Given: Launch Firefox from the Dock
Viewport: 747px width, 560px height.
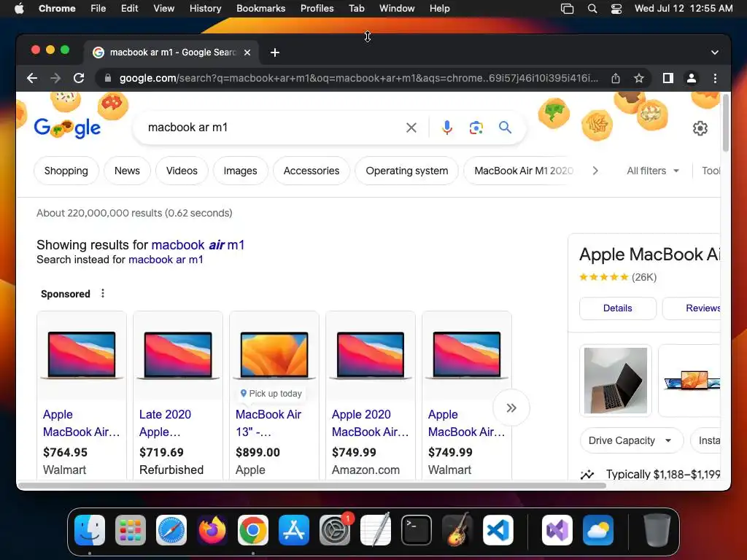Looking at the screenshot, I should tap(212, 530).
